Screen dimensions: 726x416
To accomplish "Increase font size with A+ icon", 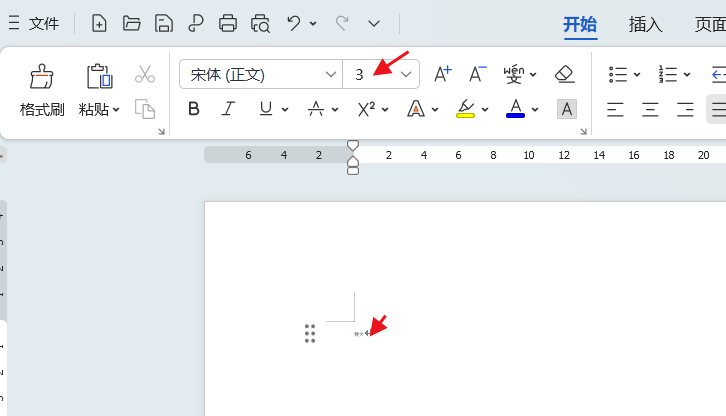I will tap(442, 74).
